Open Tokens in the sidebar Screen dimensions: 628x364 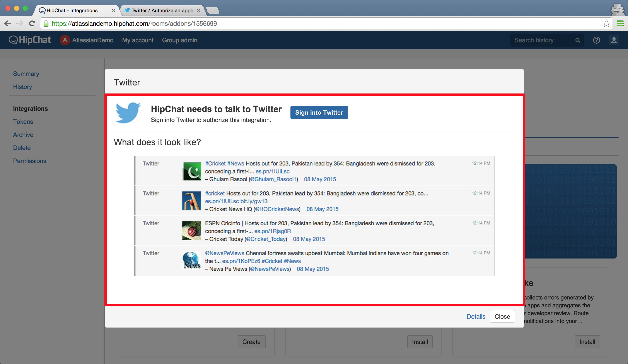click(23, 122)
